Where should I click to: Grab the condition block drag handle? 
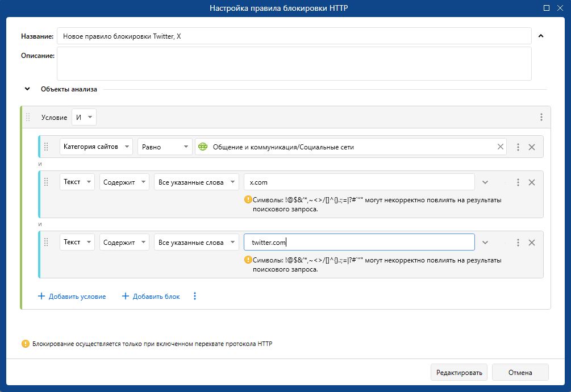click(x=28, y=117)
